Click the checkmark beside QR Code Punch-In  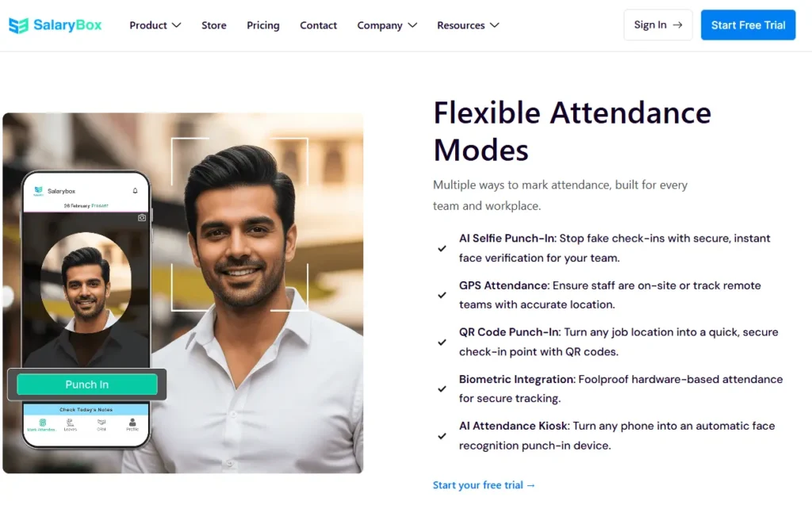click(x=442, y=342)
